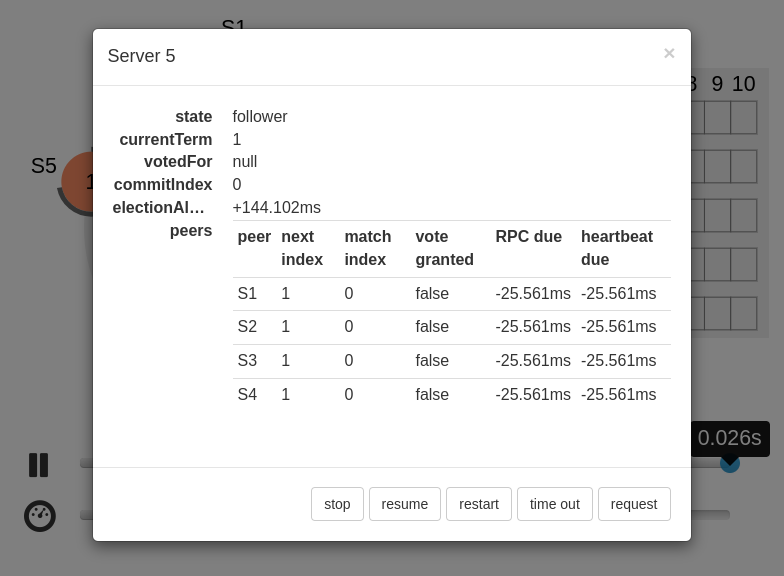Pause the simulation with the pause icon

click(x=39, y=465)
